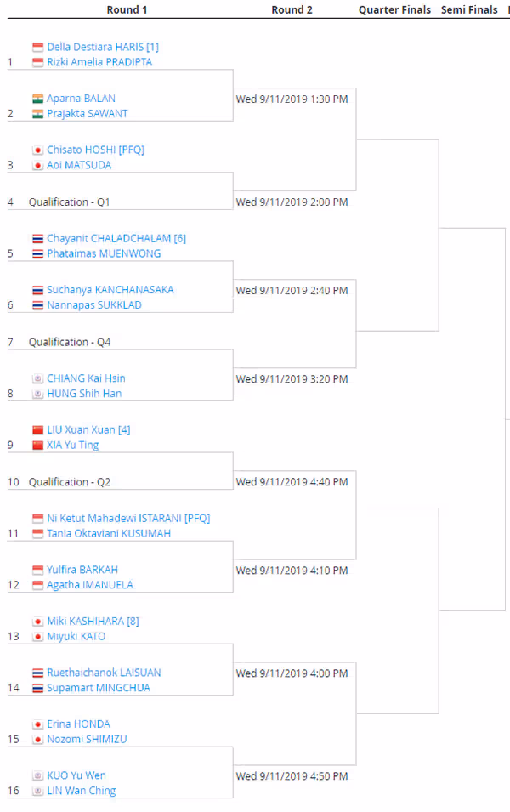Click the Quarter Finals column header

[394, 10]
